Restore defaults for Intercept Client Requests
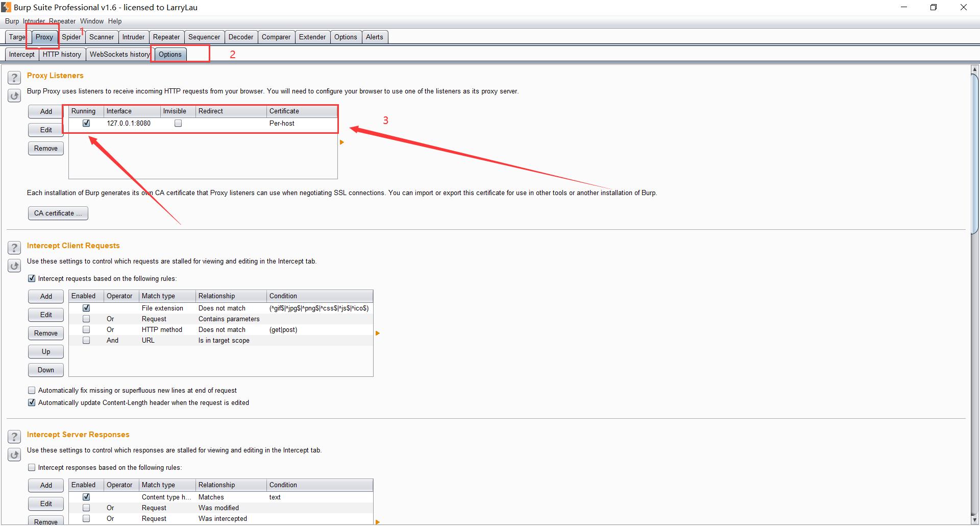Screen dimensions: 980x526 coord(14,266)
